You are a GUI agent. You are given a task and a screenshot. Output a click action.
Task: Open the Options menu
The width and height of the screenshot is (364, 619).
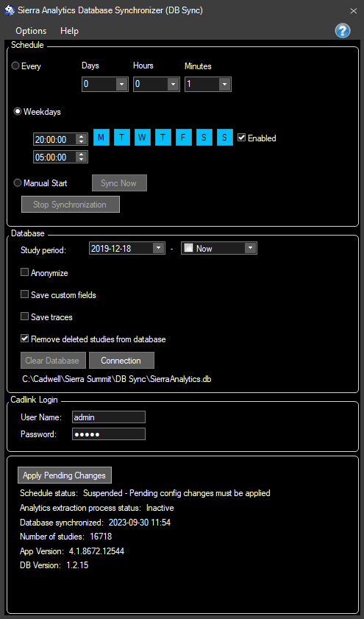pos(31,31)
